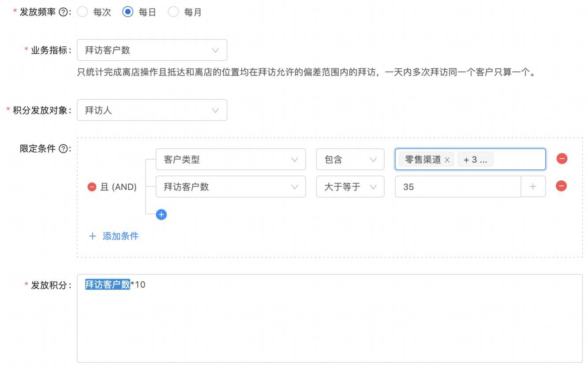Click plus button beside value 35
The height and width of the screenshot is (369, 588).
(x=533, y=187)
